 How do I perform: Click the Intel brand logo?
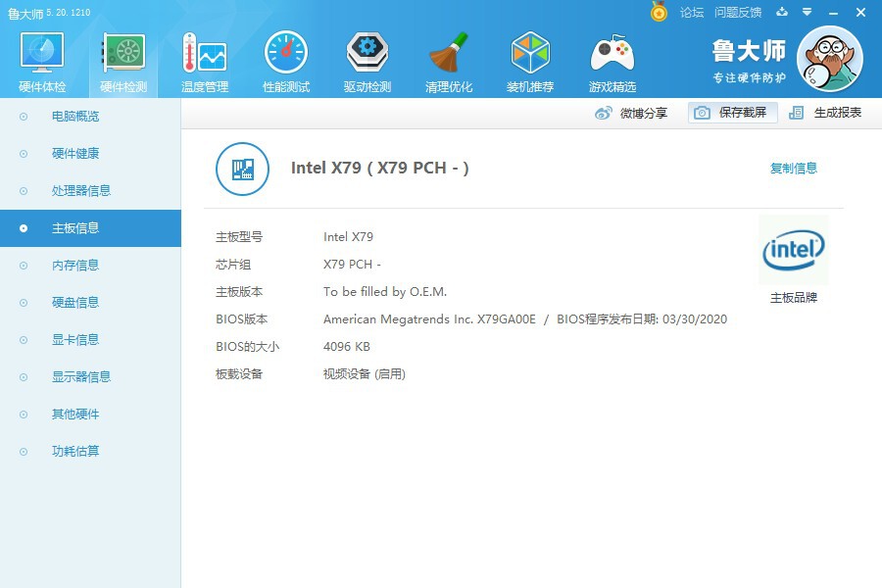point(794,249)
